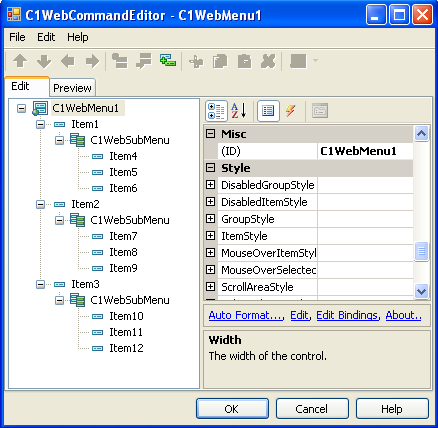Click the Delete X toolbar icon
Viewport: 438px width, 428px height.
[x=268, y=61]
